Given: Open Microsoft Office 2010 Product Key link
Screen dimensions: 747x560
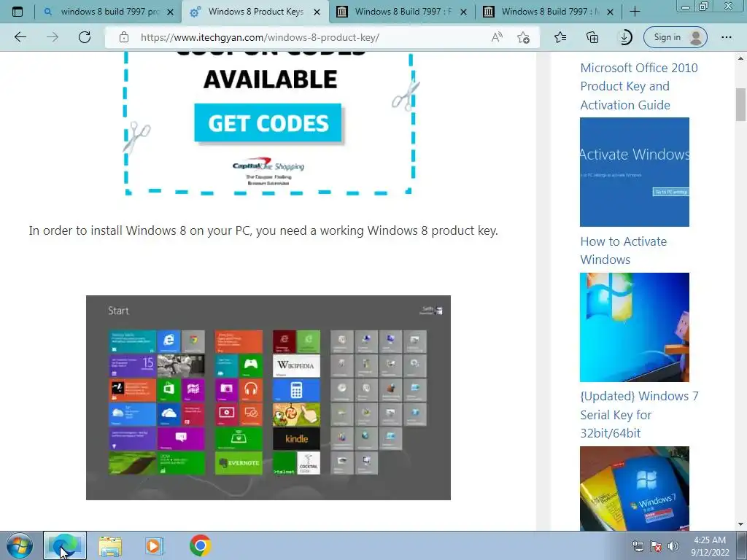Looking at the screenshot, I should coord(639,86).
